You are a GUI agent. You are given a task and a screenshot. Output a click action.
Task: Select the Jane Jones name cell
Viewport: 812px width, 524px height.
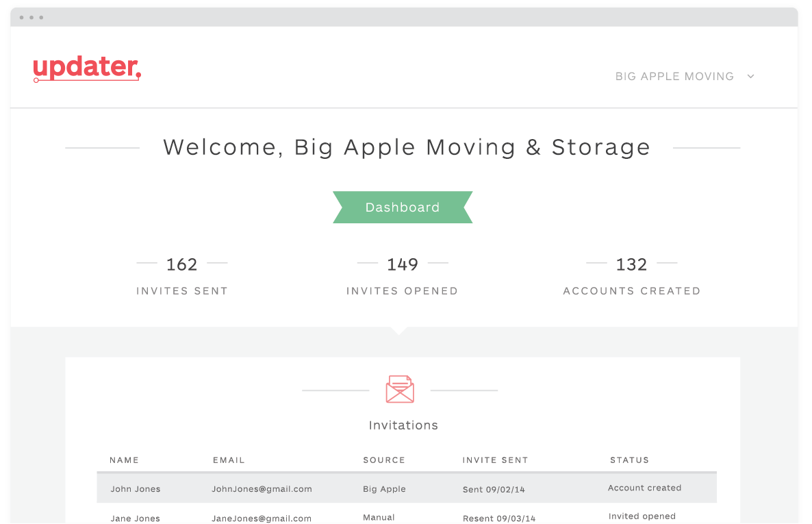(135, 519)
